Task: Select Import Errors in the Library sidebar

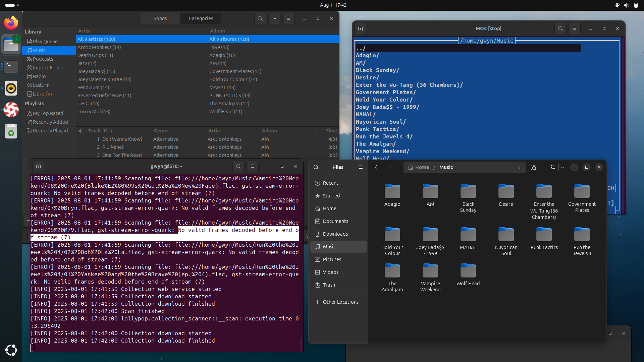Action: pyautogui.click(x=49, y=68)
